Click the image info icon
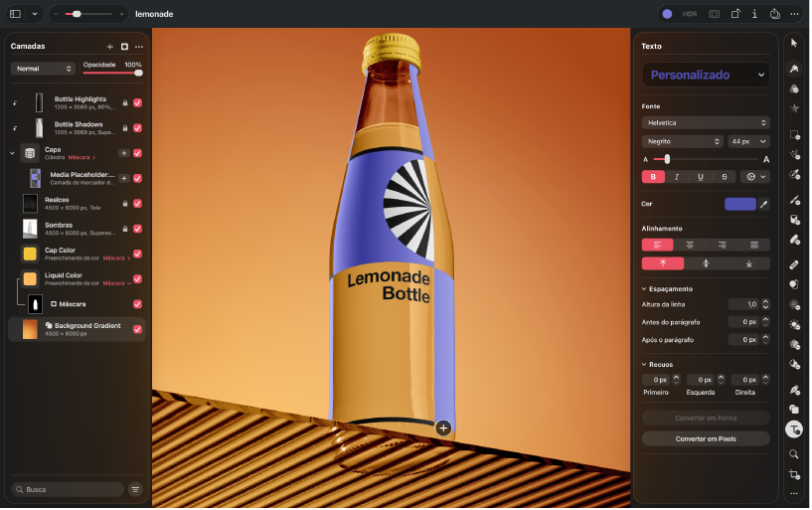812x510 pixels. coord(755,14)
